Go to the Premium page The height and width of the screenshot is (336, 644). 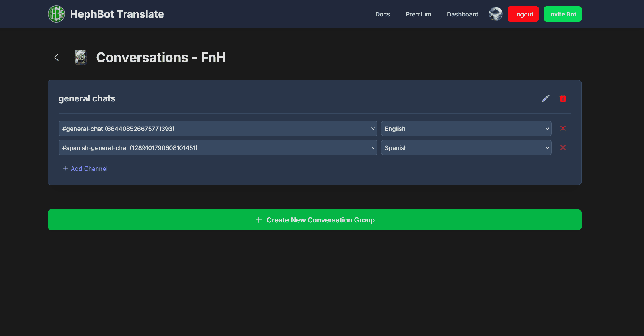(418, 14)
